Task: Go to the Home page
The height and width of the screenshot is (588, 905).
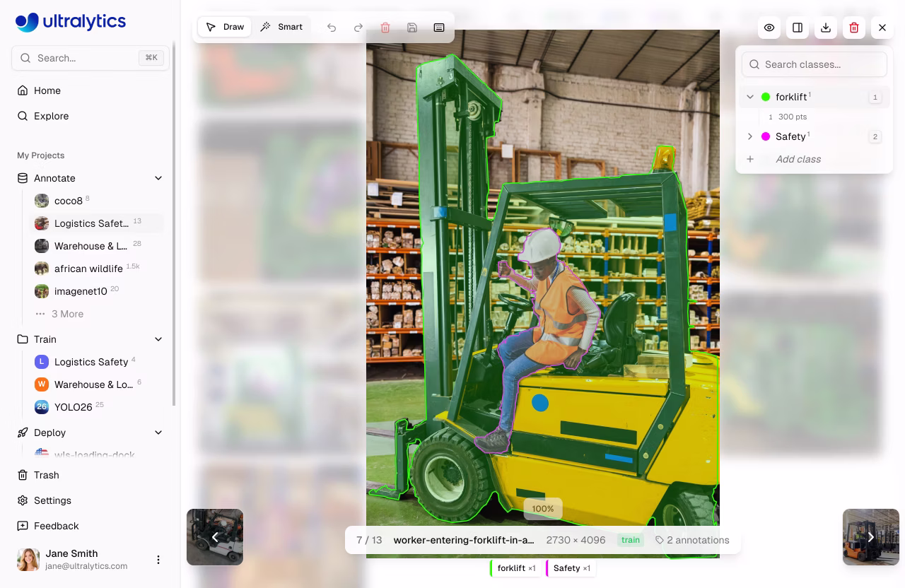Action: tap(47, 90)
